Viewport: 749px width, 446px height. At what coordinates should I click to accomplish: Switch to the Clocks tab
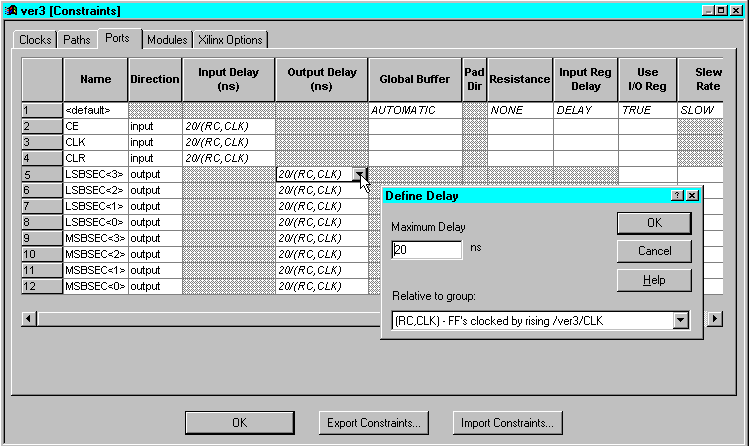coord(35,40)
